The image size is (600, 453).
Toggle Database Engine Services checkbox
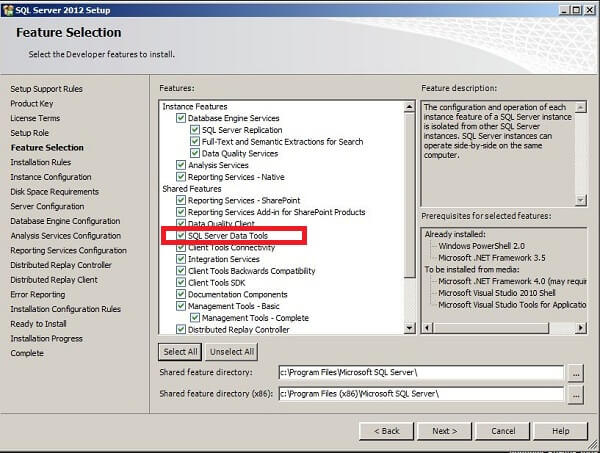click(181, 118)
